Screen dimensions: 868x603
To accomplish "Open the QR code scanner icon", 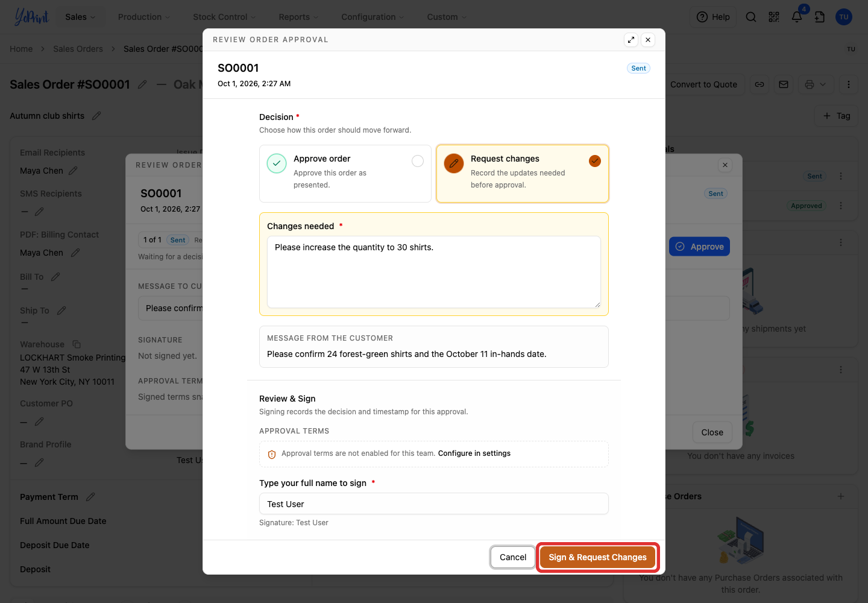I will point(774,17).
